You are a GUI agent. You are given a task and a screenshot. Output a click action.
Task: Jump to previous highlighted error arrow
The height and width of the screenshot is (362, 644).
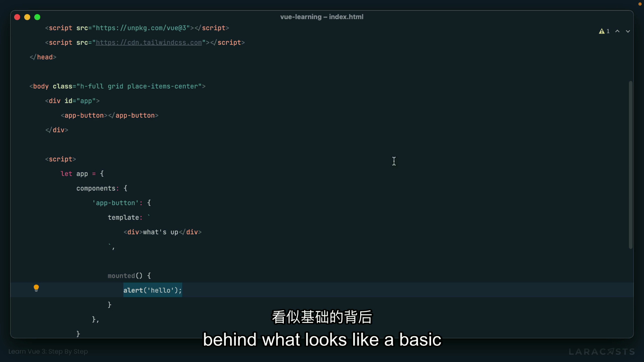618,31
